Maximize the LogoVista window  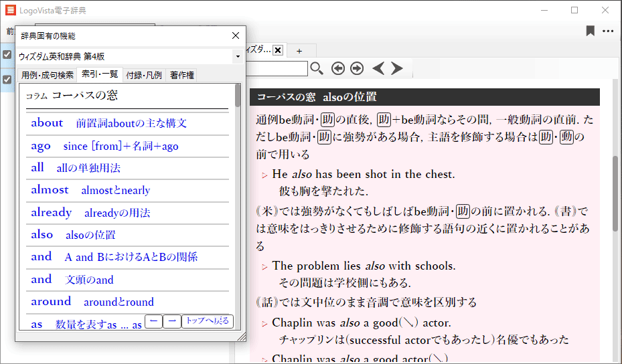(574, 10)
